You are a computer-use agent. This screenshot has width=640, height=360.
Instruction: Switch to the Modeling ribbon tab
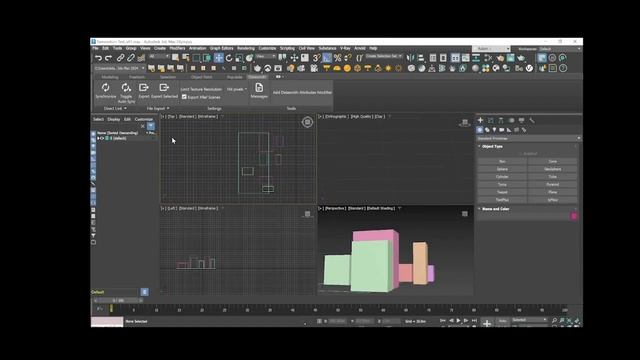tap(110, 77)
